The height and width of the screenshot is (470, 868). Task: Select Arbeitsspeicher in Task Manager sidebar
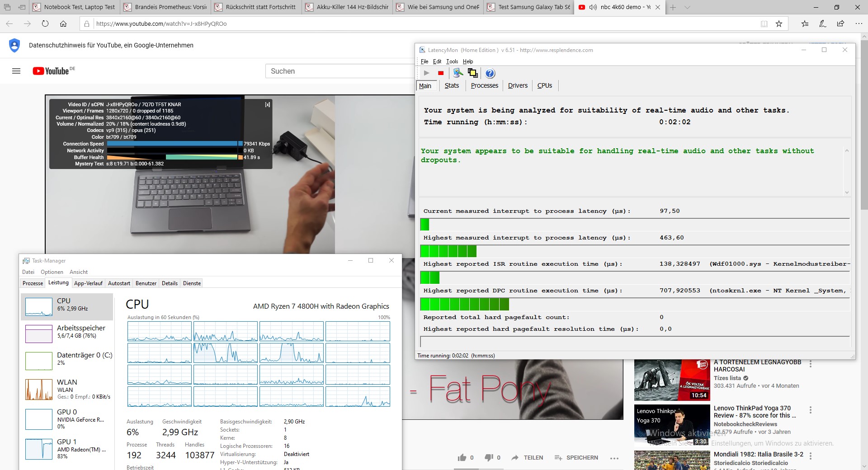click(67, 334)
